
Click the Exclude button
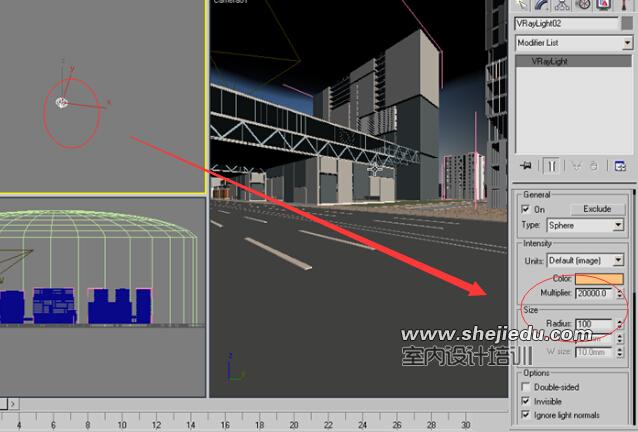[597, 209]
